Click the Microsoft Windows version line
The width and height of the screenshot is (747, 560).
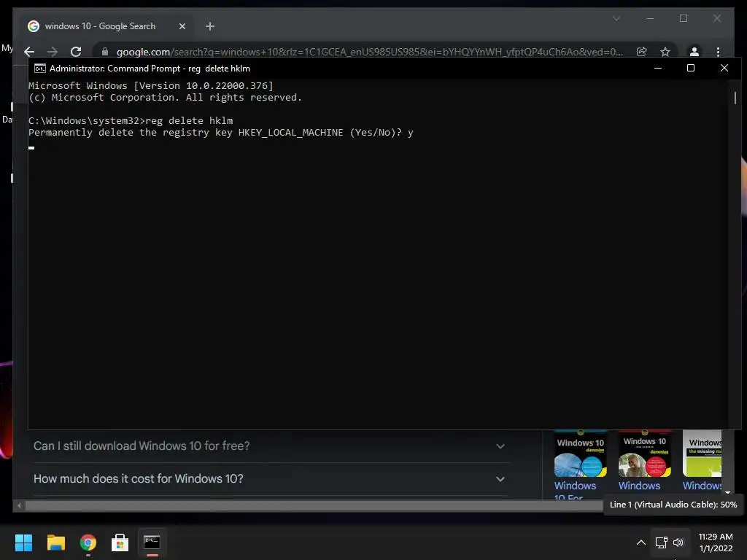tap(151, 86)
